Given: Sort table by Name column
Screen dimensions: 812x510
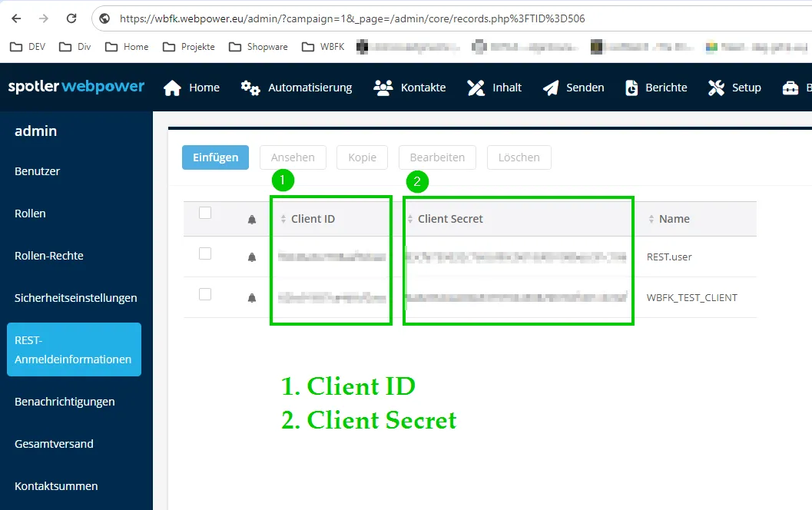Looking at the screenshot, I should tap(669, 219).
